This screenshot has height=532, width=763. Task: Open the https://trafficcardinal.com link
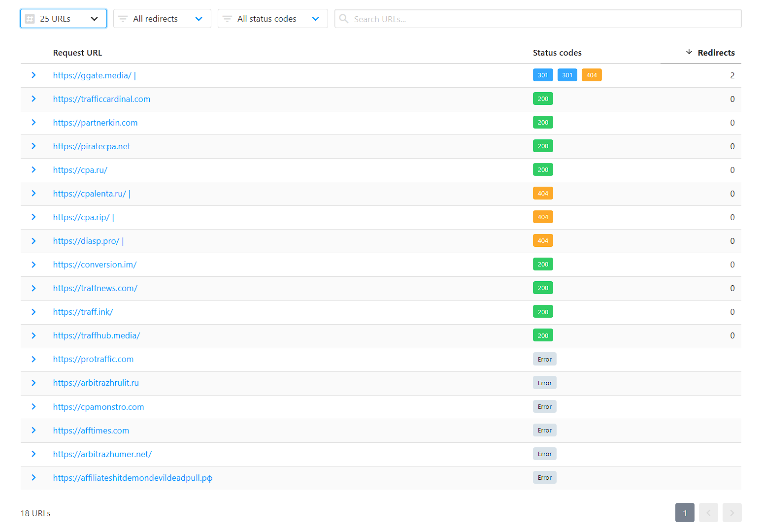101,99
